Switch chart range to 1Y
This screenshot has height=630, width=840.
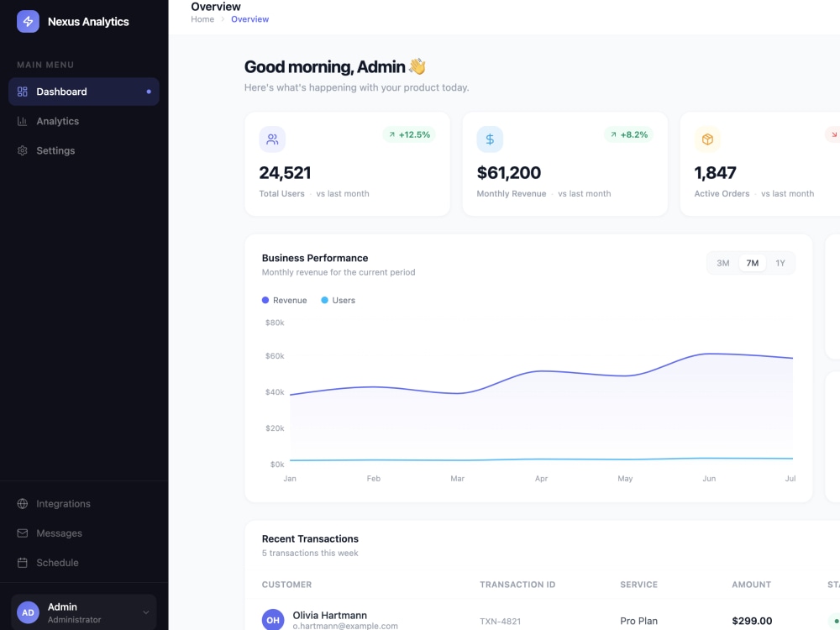780,263
